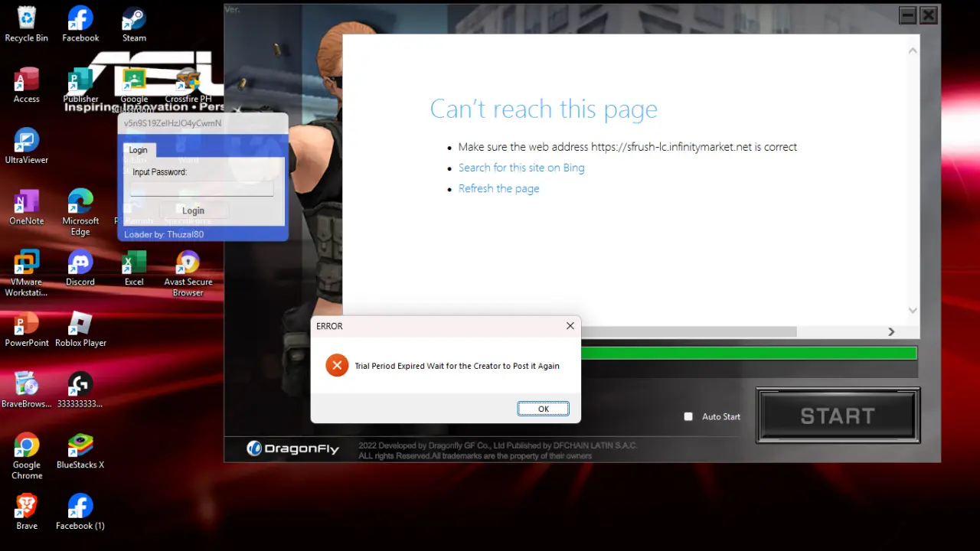The image size is (980, 551).
Task: Close the ERROR dialog with the X
Action: [570, 326]
